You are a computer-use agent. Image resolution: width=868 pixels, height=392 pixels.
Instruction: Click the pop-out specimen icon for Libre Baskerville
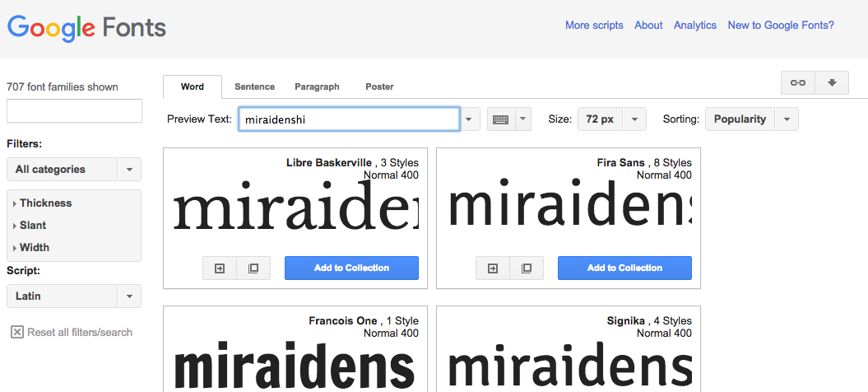[x=253, y=268]
